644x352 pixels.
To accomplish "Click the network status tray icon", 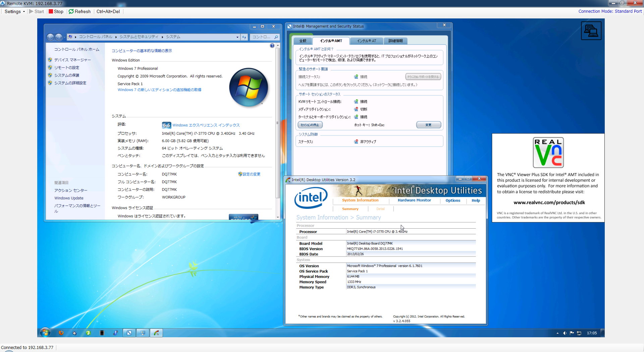I will click(x=579, y=333).
